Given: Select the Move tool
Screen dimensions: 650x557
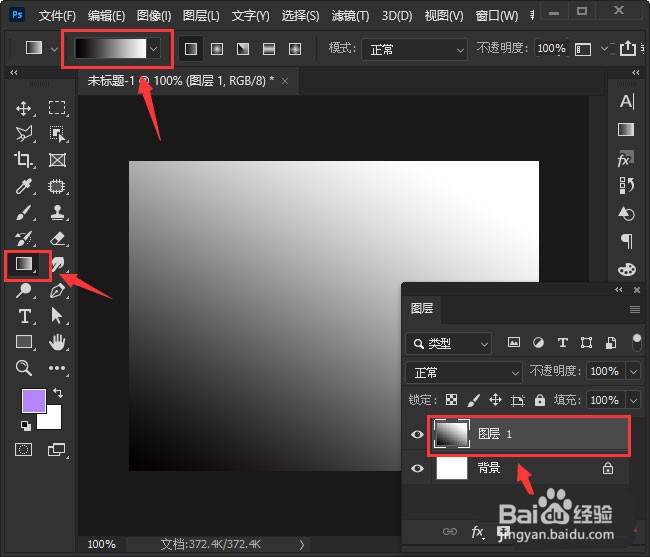Looking at the screenshot, I should (x=24, y=108).
